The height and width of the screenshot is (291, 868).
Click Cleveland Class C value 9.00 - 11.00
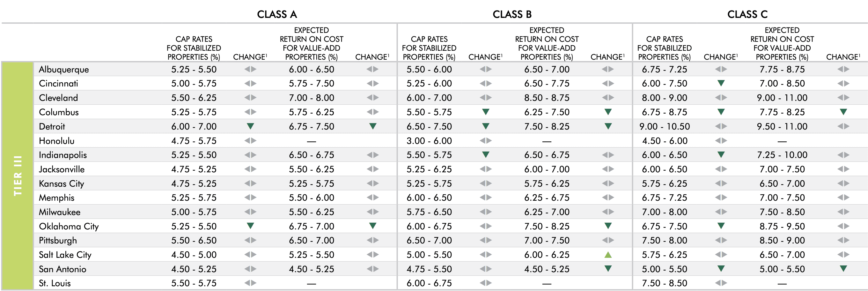(782, 98)
